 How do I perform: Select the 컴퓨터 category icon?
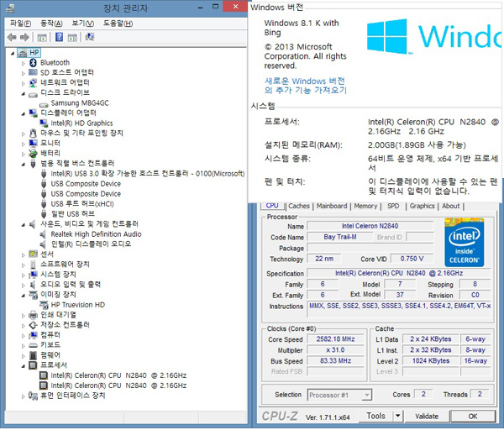tap(33, 335)
